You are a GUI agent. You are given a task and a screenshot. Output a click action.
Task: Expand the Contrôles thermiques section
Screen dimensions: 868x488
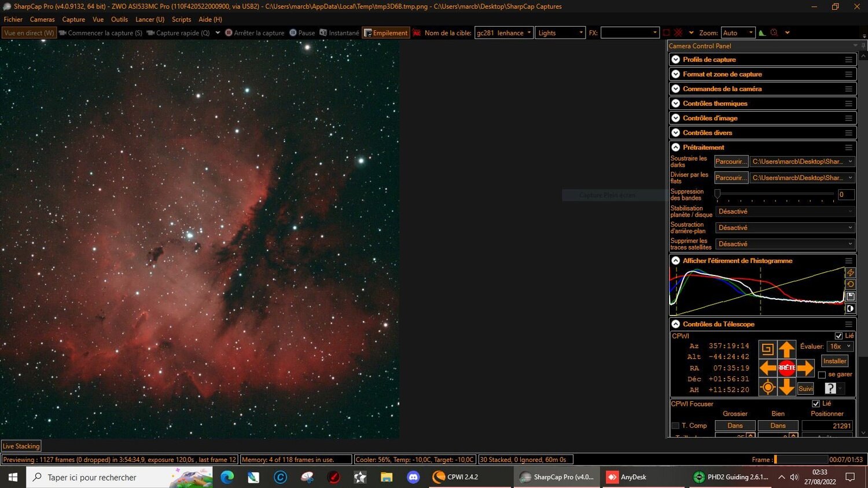(675, 103)
